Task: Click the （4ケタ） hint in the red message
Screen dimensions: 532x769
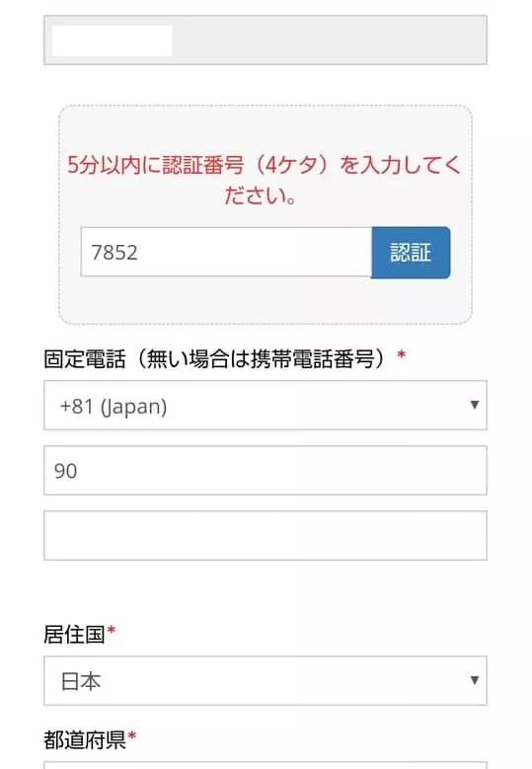Action: click(291, 165)
